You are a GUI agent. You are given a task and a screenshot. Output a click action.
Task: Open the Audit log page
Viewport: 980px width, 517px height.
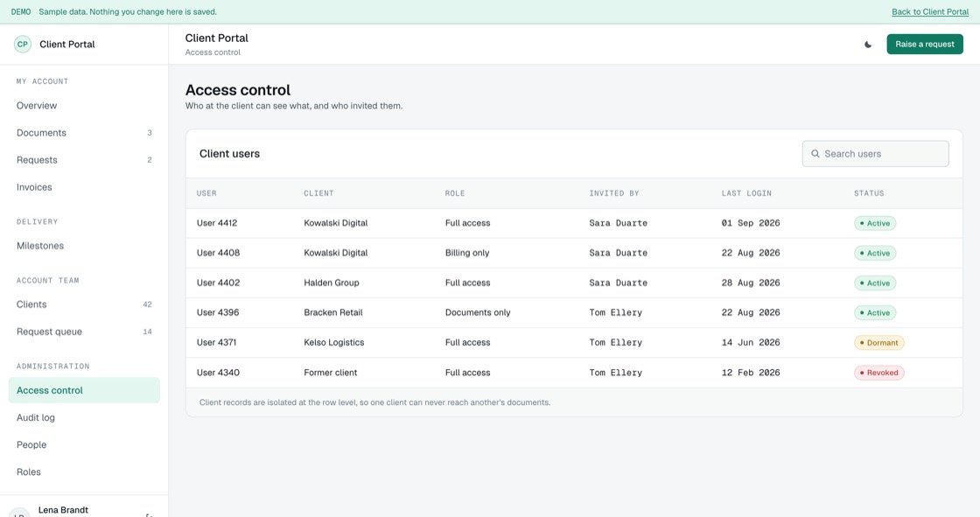click(x=84, y=417)
